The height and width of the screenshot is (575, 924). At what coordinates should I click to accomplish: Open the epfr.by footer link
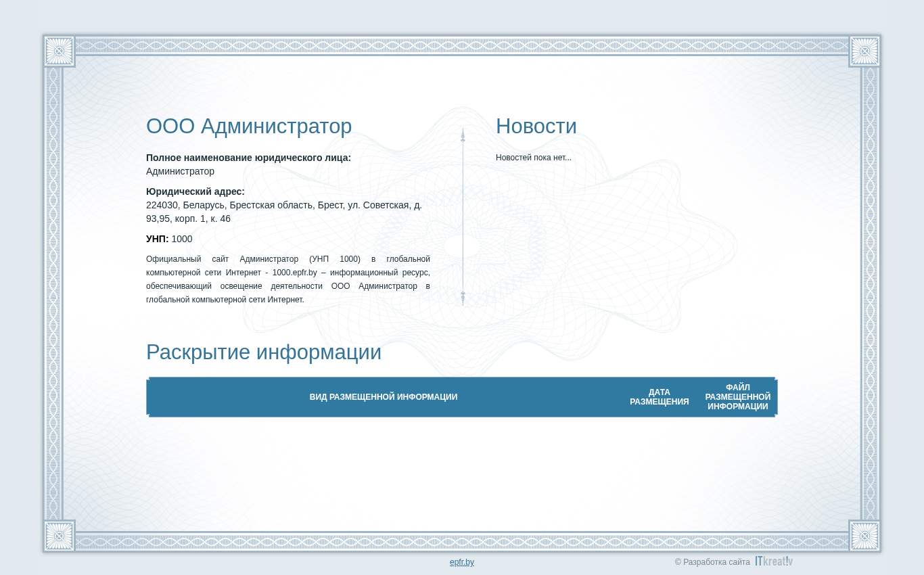(462, 562)
